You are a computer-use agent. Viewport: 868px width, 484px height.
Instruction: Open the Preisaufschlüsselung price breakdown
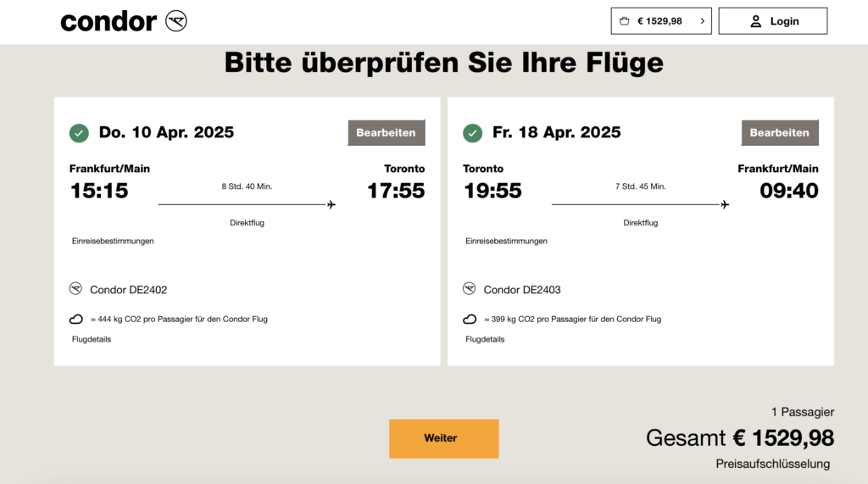point(772,464)
